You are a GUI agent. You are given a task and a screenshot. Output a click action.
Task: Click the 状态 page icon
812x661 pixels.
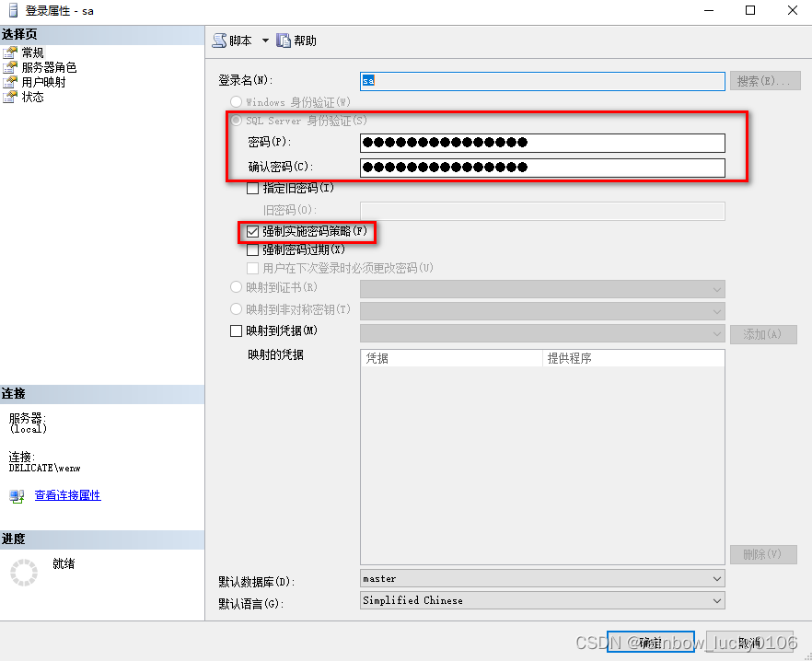10,97
